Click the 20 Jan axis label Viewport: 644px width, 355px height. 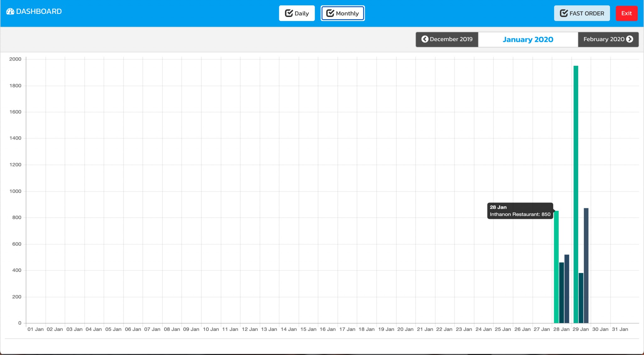[405, 329]
